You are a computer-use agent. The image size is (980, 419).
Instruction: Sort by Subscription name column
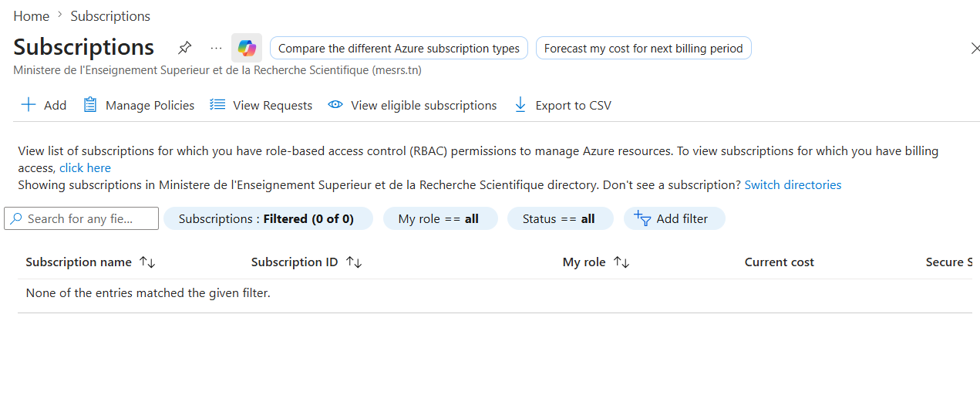click(x=91, y=262)
